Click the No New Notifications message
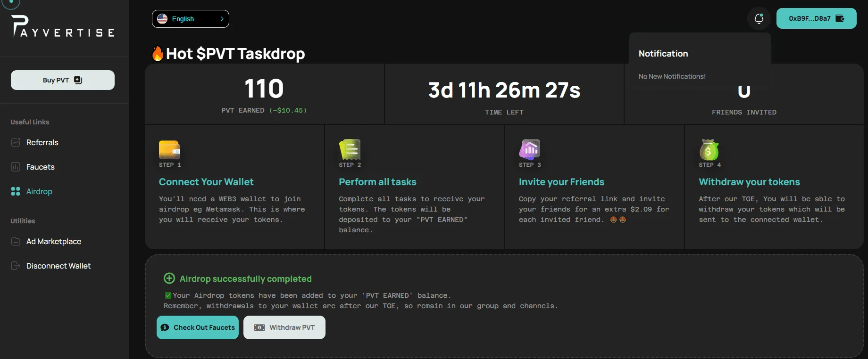This screenshot has width=868, height=359. [672, 76]
